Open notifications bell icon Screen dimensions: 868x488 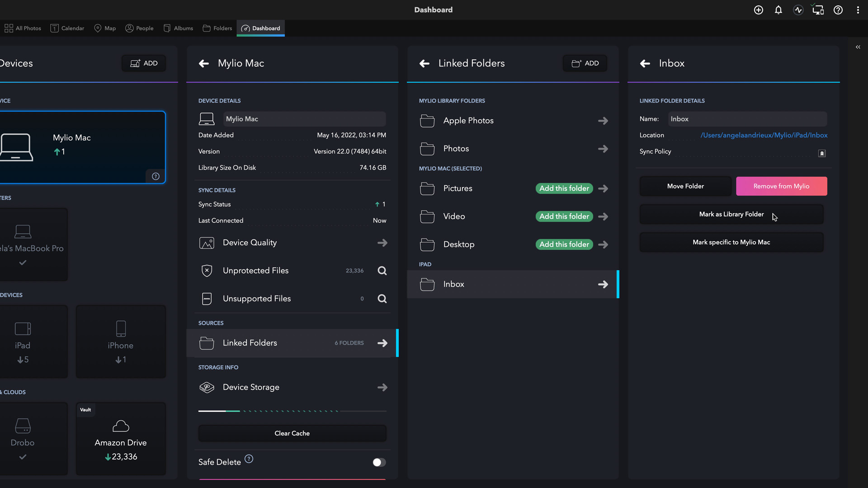coord(778,10)
